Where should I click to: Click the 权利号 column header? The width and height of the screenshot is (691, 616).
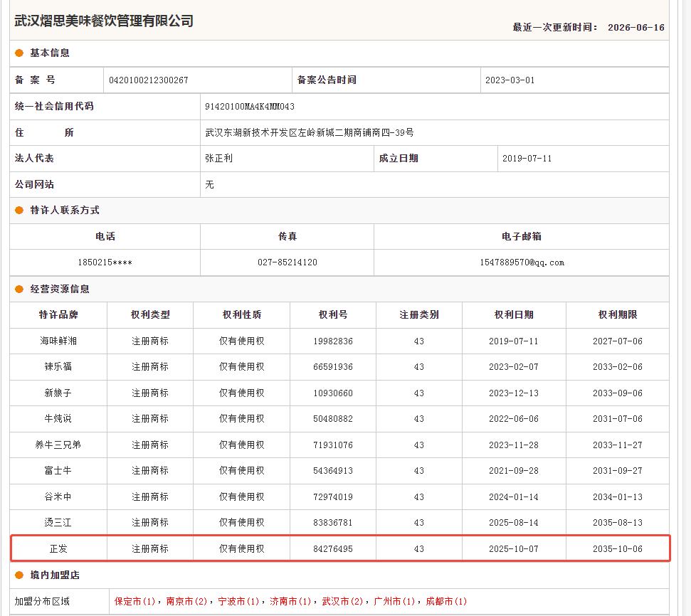click(333, 314)
